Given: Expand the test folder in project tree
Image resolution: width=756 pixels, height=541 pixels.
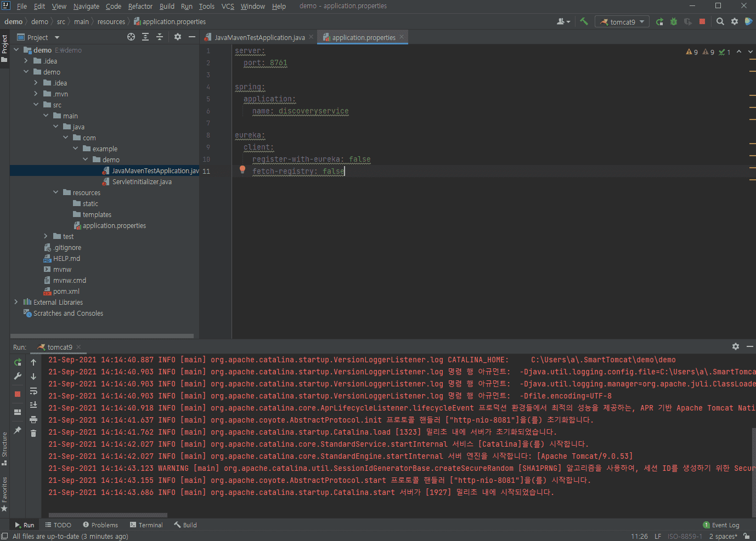Looking at the screenshot, I should coord(46,236).
